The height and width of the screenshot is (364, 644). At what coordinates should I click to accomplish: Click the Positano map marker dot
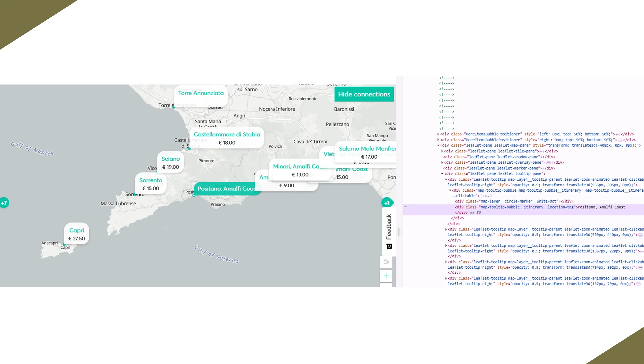pos(194,195)
